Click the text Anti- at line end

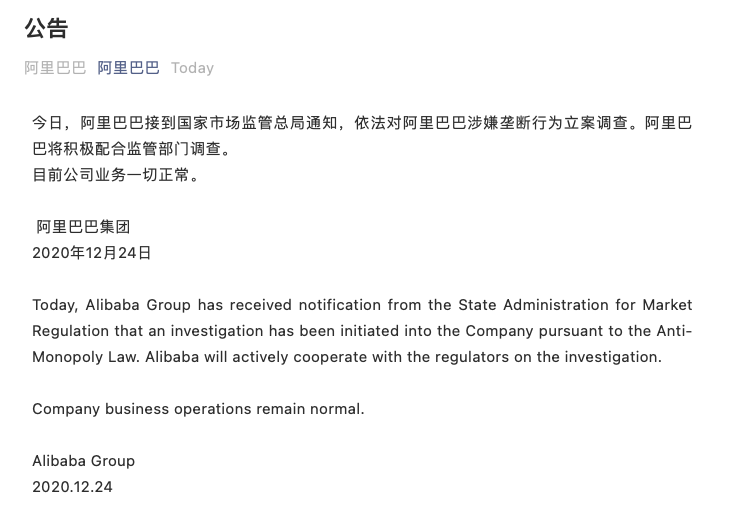point(675,331)
